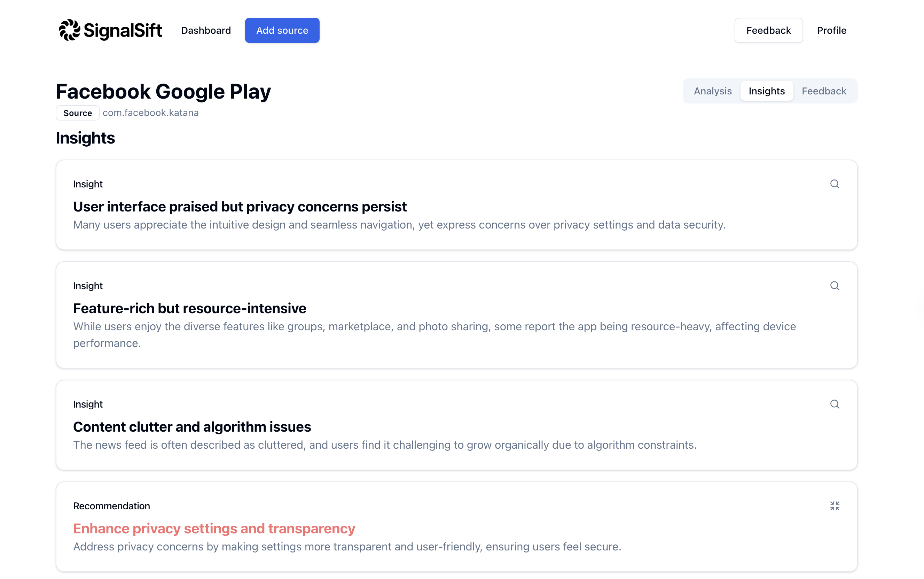Open magnifier icon on privacy concerns insight

coord(835,184)
